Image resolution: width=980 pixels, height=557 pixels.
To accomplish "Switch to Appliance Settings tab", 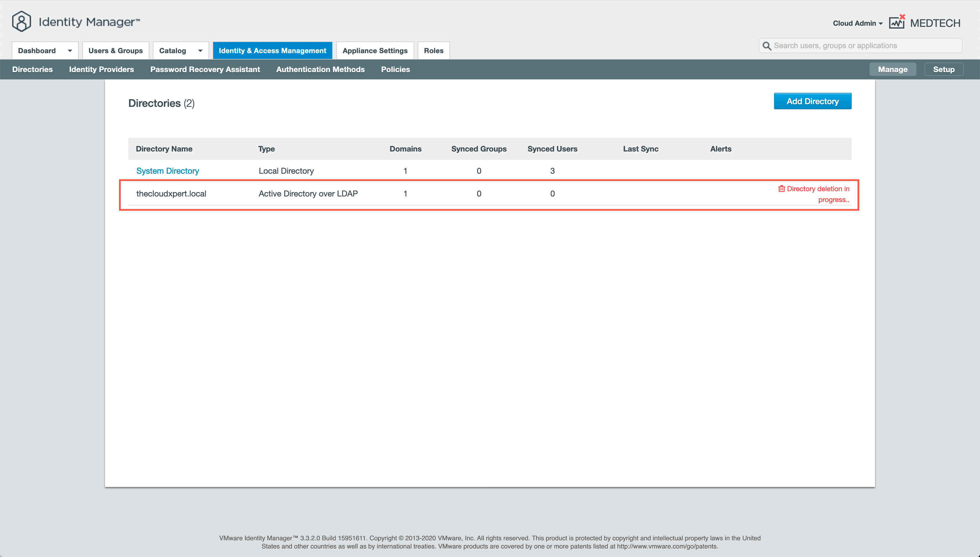I will (x=374, y=51).
